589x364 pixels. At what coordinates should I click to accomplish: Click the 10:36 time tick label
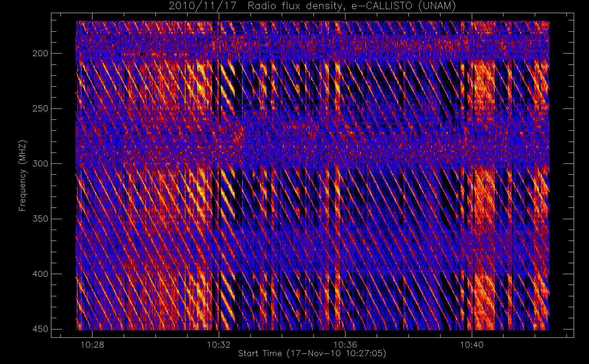coord(345,345)
